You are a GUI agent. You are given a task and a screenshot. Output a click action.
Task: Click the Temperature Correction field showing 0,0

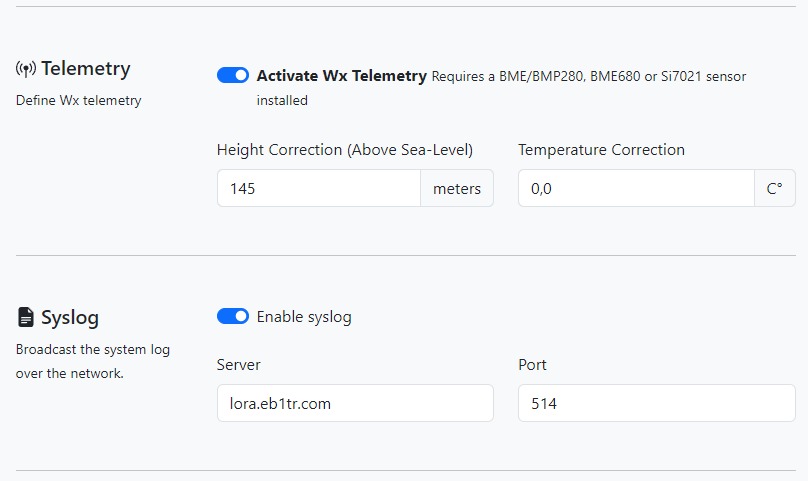636,188
